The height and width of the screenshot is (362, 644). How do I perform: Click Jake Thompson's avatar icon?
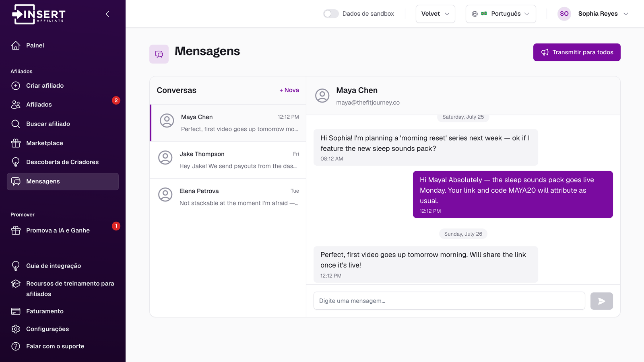click(x=165, y=158)
